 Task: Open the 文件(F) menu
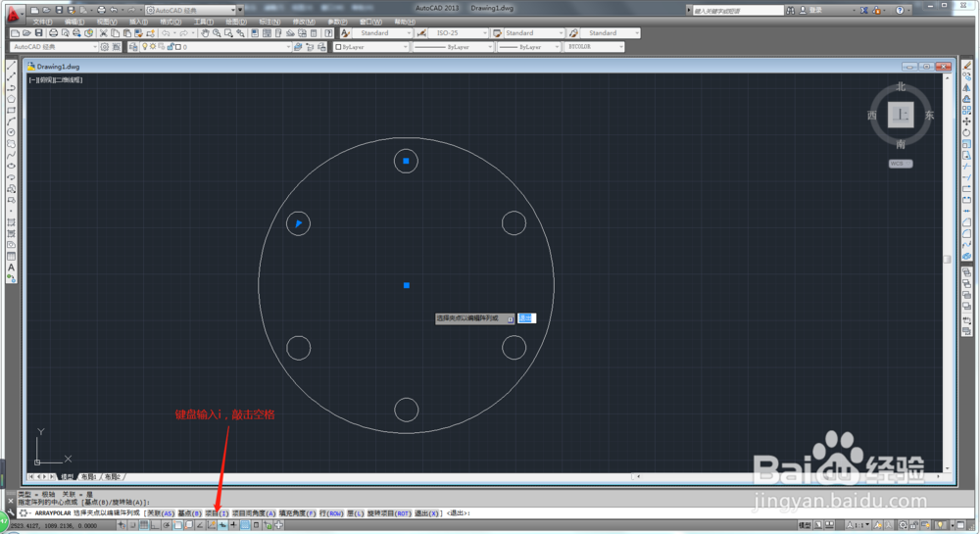42,22
